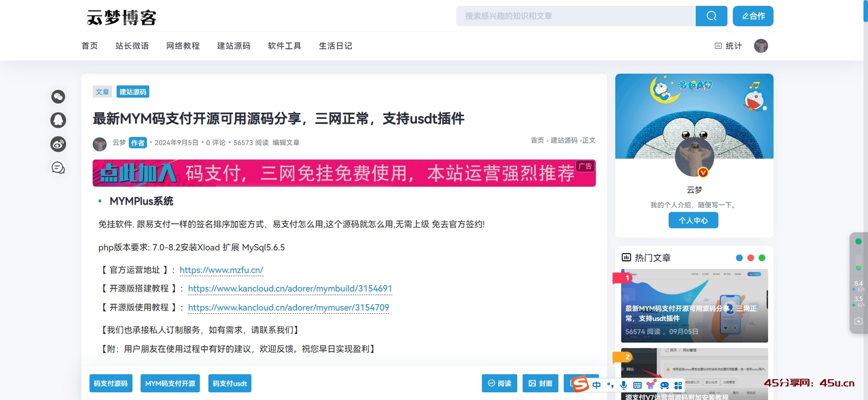Click the red dot in 热门文章 header
This screenshot has height=400, width=868.
coord(750,258)
